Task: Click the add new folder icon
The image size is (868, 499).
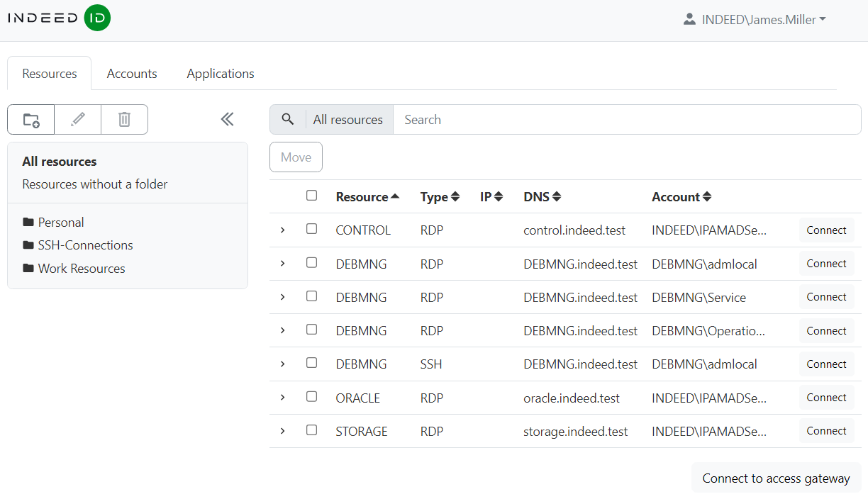Action: pyautogui.click(x=31, y=120)
